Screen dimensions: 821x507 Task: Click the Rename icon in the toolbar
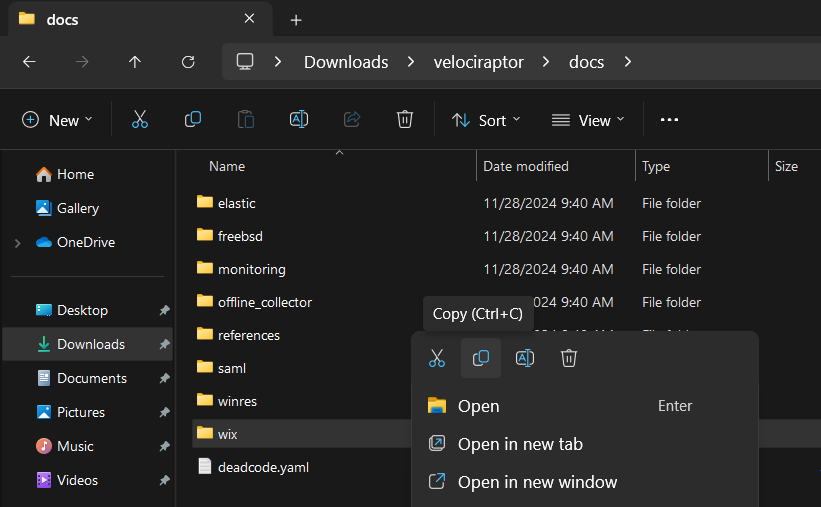[x=298, y=120]
